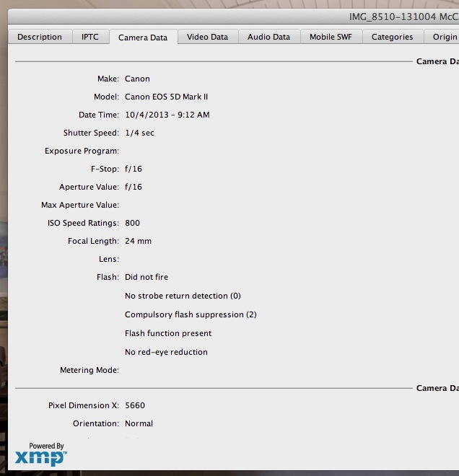Click the Compulsory flash suppression (2) line
The height and width of the screenshot is (476, 459).
[x=191, y=314]
